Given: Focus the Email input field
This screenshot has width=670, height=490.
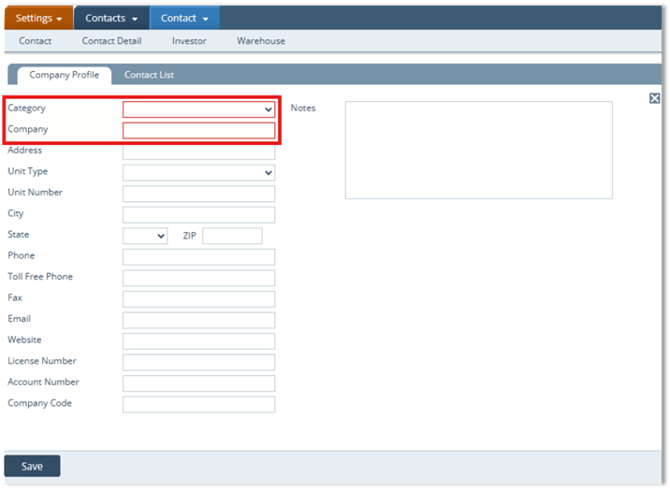Looking at the screenshot, I should 198,320.
